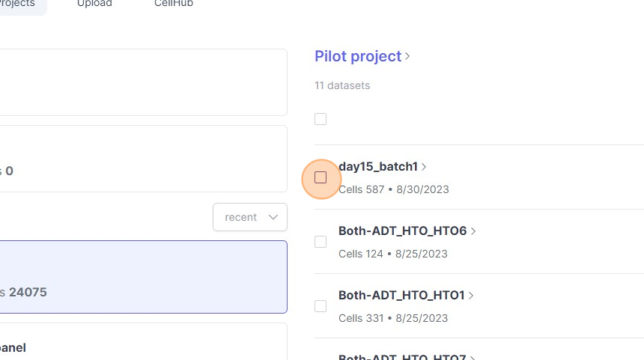Screen dimensions: 644x360
Task: Open the CellHub tab
Action: [x=173, y=4]
